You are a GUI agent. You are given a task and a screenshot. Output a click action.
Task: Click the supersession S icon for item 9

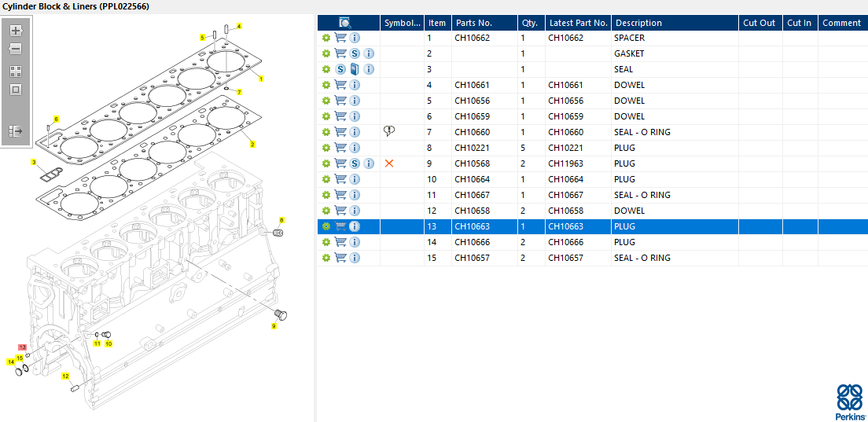(355, 163)
